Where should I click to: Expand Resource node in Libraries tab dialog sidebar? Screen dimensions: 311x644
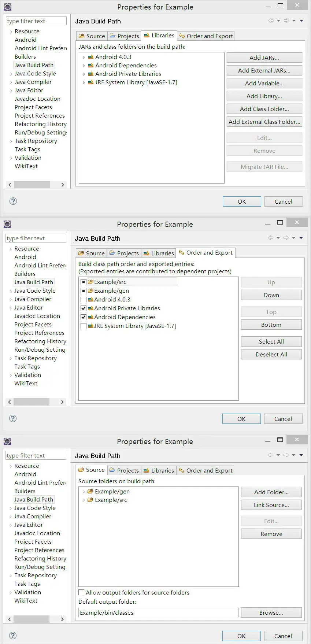point(11,32)
